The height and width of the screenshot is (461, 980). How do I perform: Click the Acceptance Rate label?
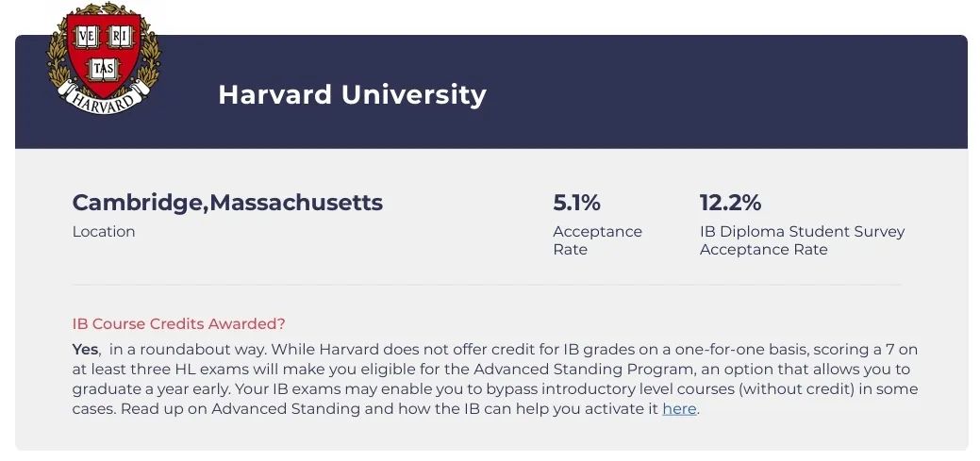pos(597,240)
